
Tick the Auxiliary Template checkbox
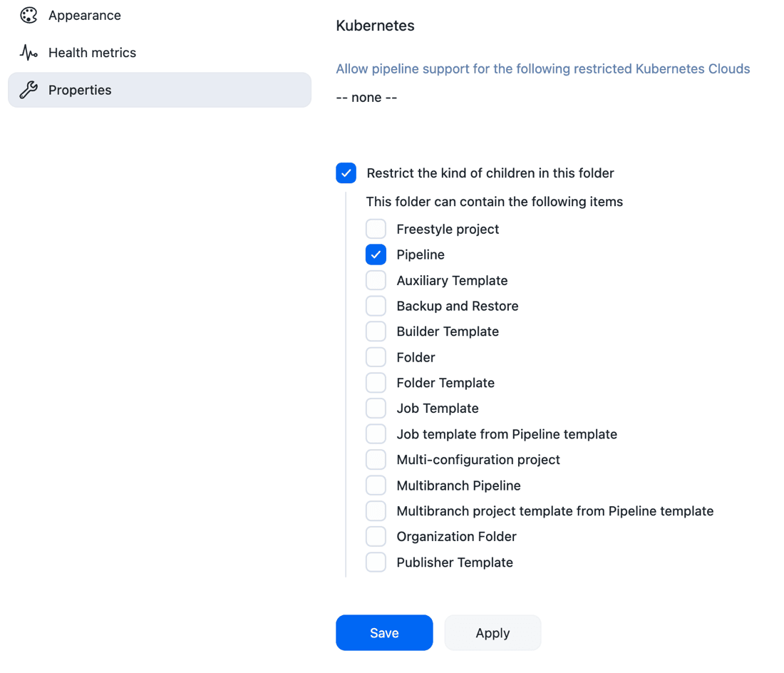[x=376, y=280]
